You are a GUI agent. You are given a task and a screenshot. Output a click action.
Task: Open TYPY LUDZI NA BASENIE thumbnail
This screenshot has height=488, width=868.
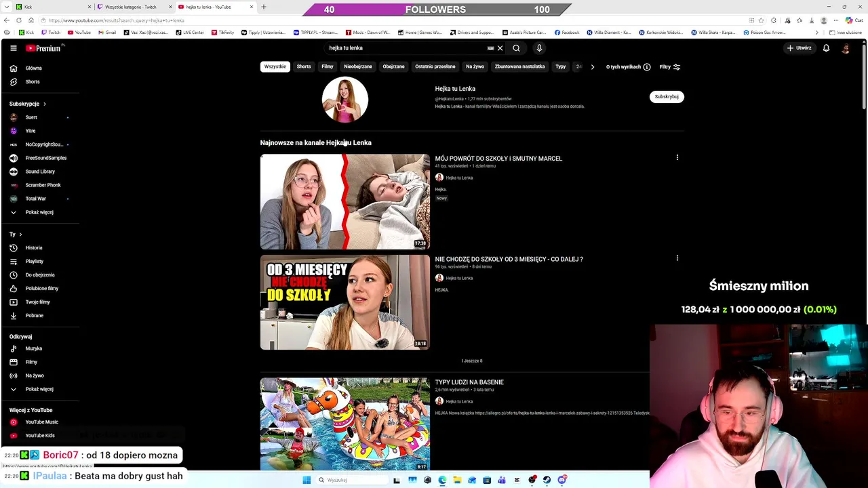345,424
